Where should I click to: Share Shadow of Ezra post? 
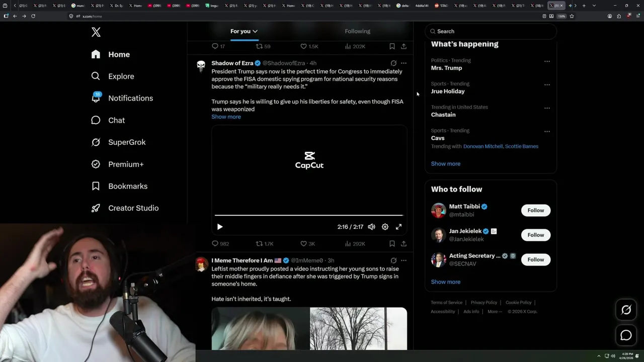pos(404,244)
